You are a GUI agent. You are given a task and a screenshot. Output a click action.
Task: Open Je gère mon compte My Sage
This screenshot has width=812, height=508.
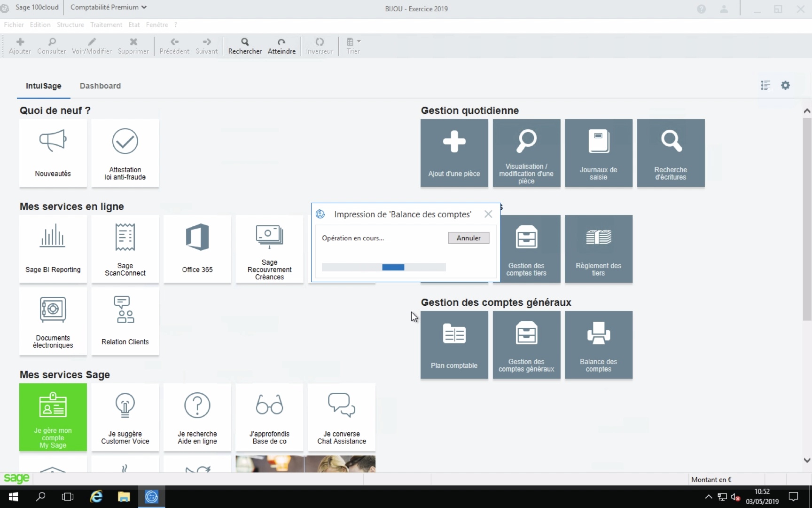[53, 417]
